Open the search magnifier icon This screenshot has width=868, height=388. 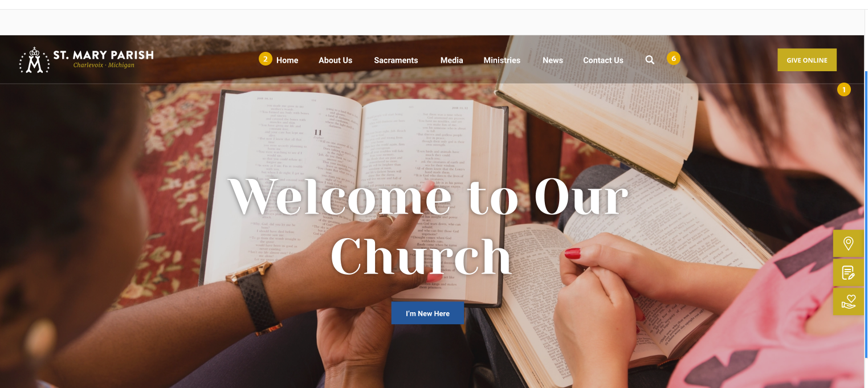point(650,60)
